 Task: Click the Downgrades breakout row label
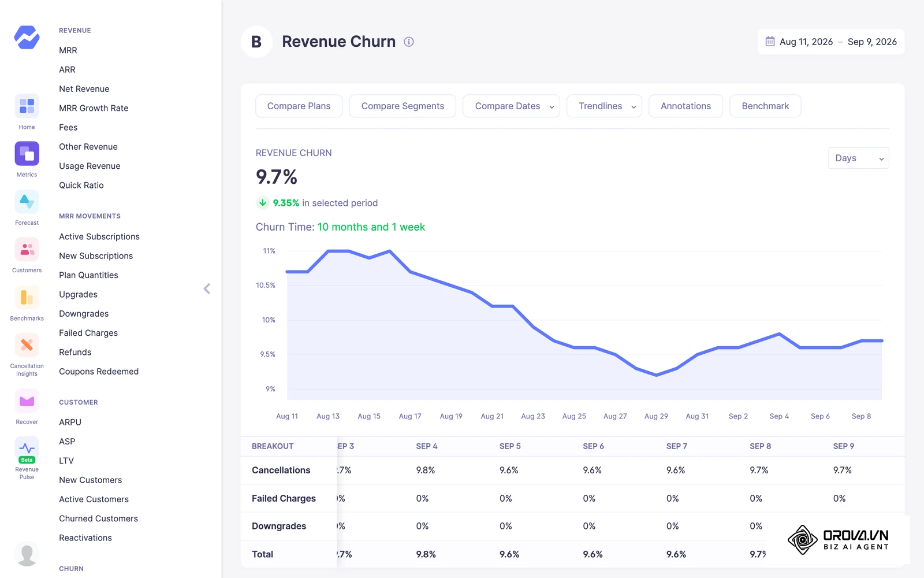(x=279, y=526)
